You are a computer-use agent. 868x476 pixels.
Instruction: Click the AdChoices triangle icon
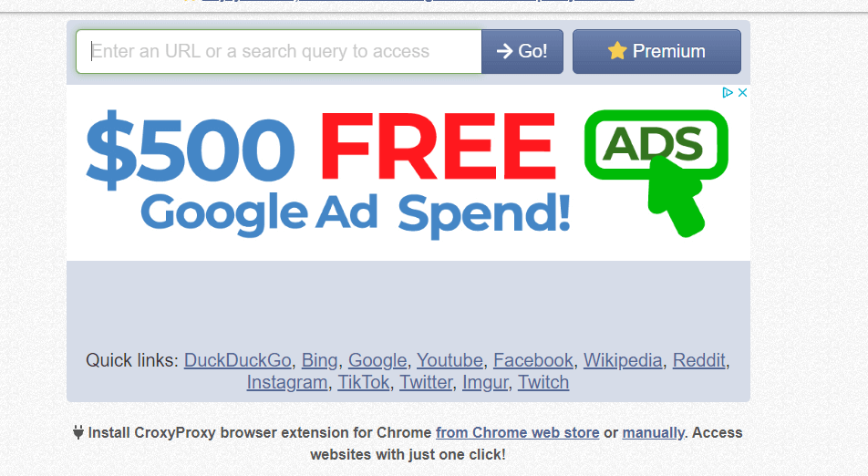pyautogui.click(x=728, y=93)
